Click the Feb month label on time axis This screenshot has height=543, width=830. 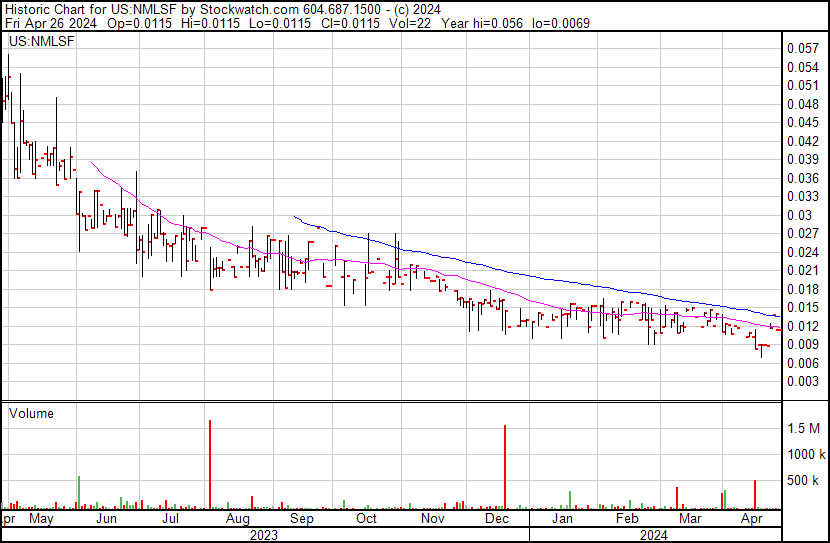point(626,519)
